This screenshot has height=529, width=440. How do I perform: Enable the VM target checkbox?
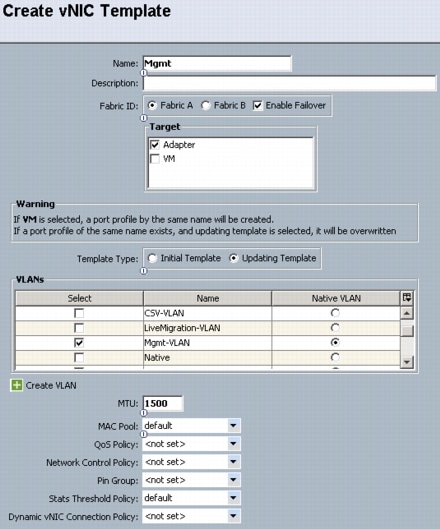(155, 159)
